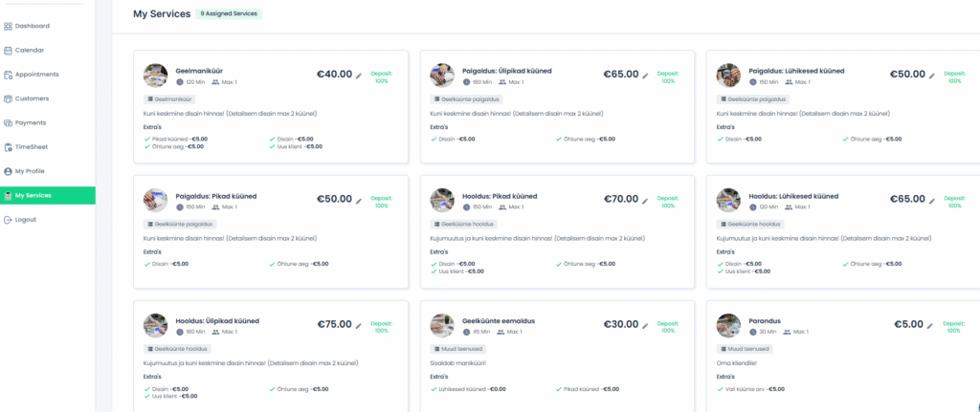Click the 9 Assigned Services badge
Viewport: 980px width, 412px height.
[230, 14]
